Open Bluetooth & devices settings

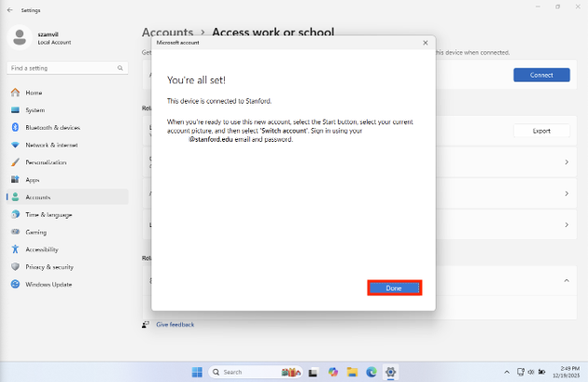[x=67, y=128]
